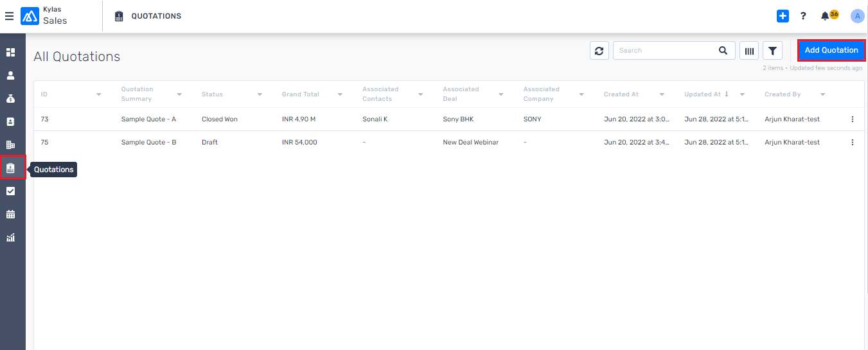Click the Closed Won status cell
The width and height of the screenshot is (868, 350).
pos(220,119)
